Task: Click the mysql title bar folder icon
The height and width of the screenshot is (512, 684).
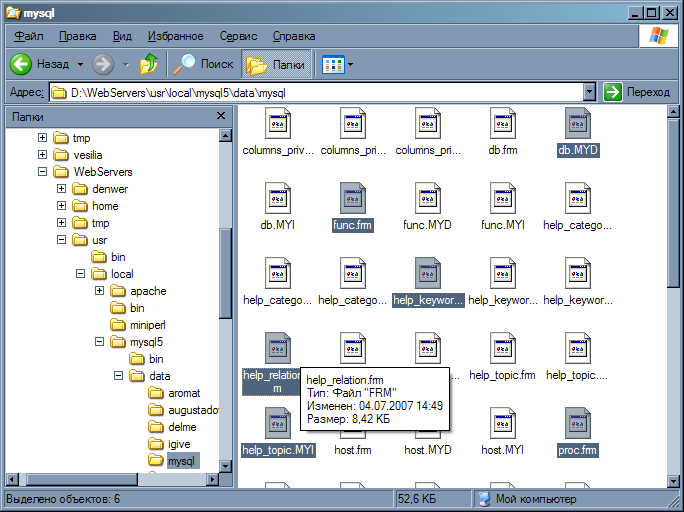Action: 13,12
